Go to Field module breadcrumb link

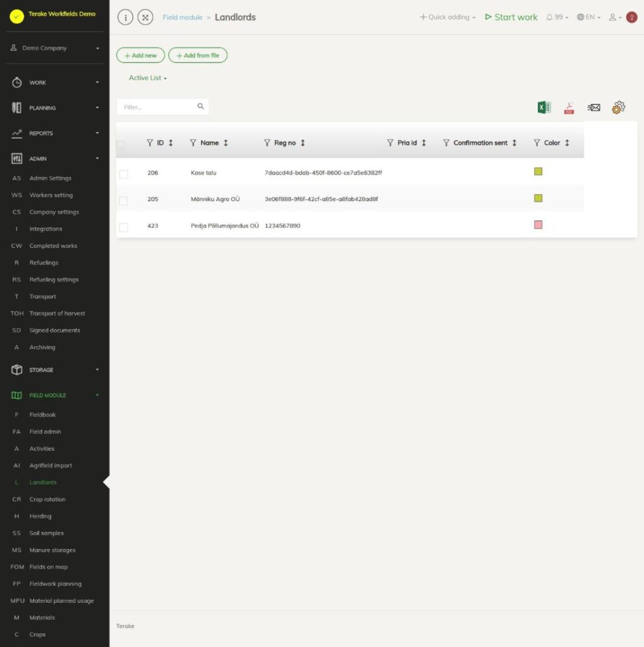(183, 17)
